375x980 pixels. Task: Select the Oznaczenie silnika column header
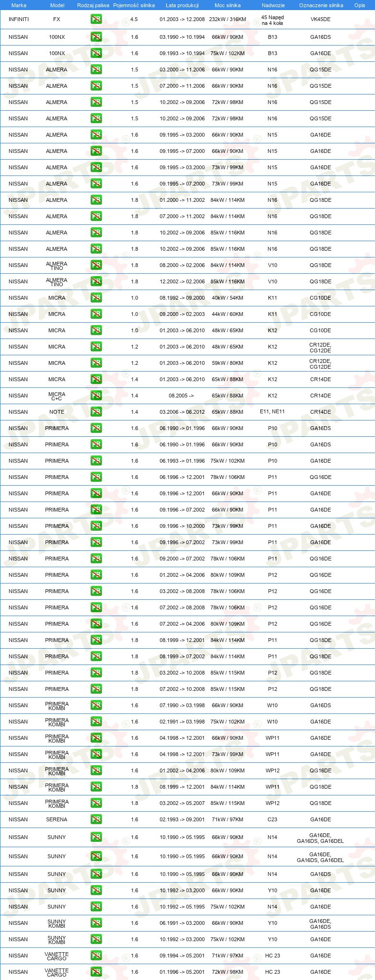tap(321, 5)
